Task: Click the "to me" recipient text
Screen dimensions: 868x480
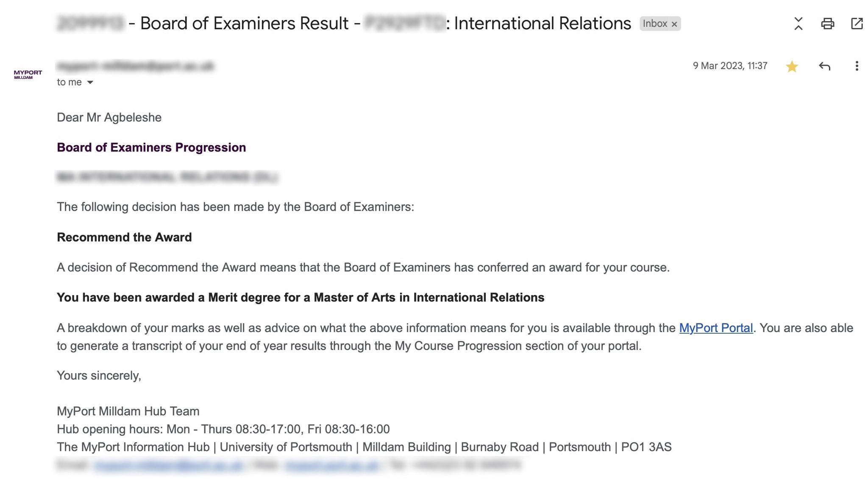Action: (x=70, y=82)
